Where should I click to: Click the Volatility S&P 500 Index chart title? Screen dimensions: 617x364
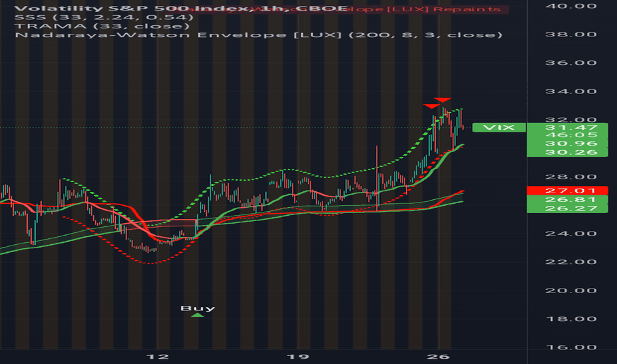click(181, 8)
